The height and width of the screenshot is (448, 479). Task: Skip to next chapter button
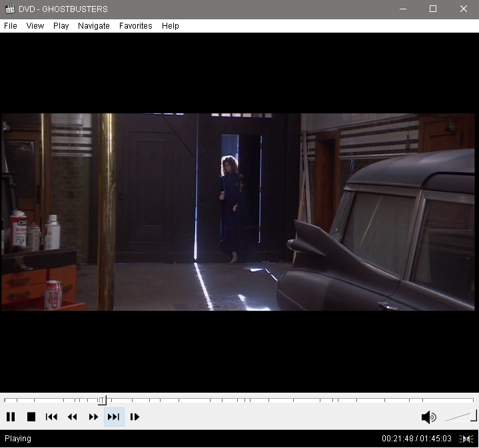(x=114, y=417)
